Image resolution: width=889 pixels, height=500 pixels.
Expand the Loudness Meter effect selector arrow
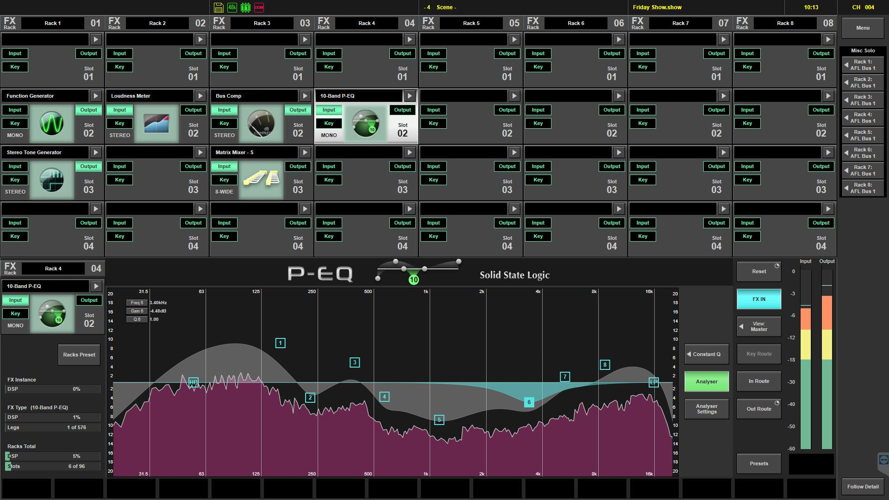[x=200, y=96]
